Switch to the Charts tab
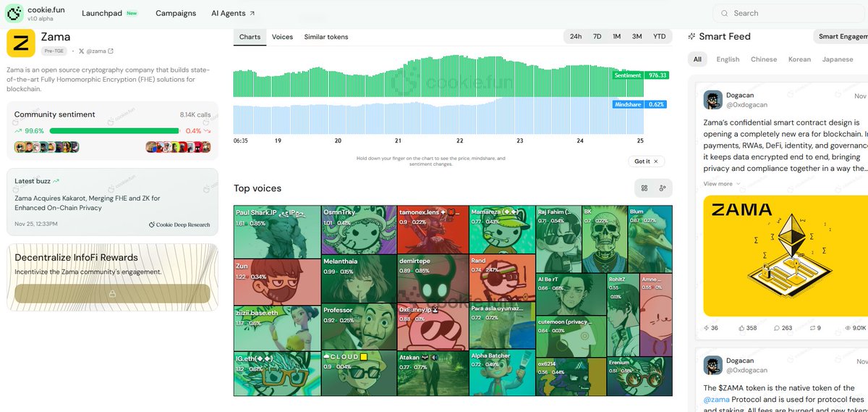868x412 pixels. 250,37
